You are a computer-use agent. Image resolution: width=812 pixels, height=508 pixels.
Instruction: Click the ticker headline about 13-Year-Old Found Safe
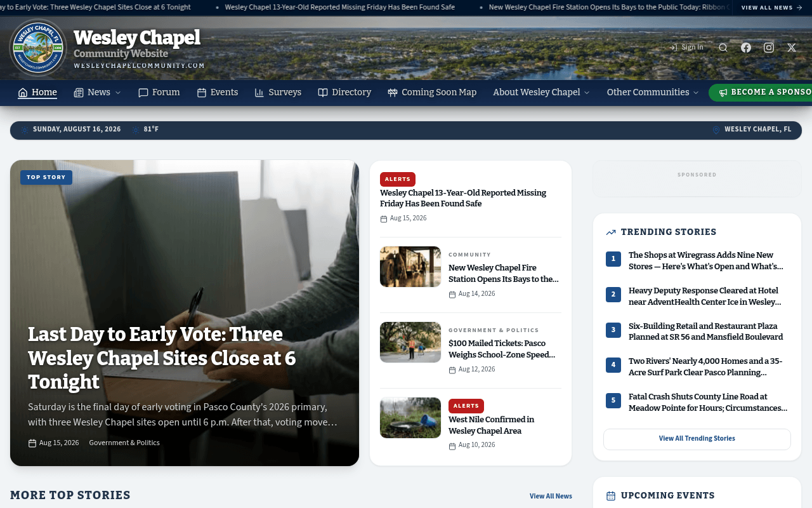point(339,8)
